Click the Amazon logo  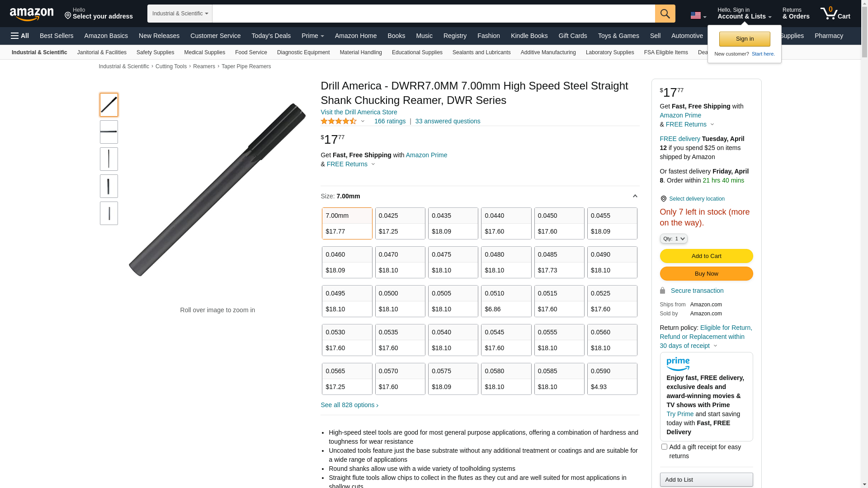tap(32, 14)
